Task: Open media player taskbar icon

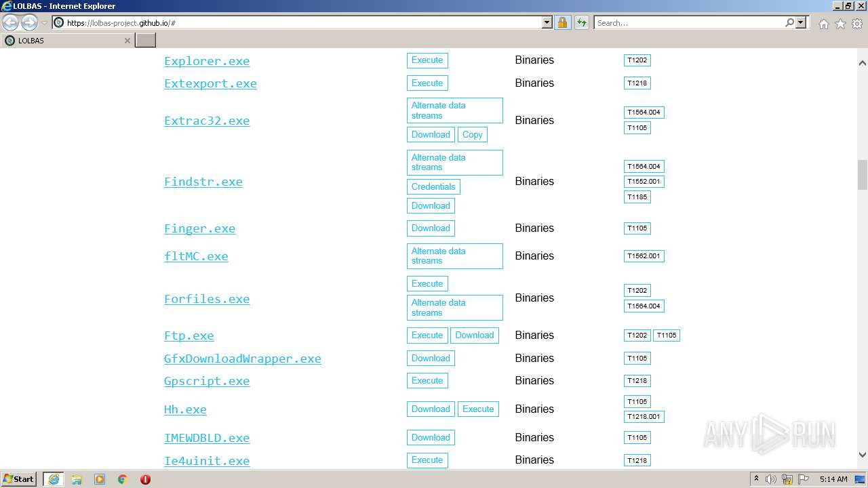Action: point(100,479)
